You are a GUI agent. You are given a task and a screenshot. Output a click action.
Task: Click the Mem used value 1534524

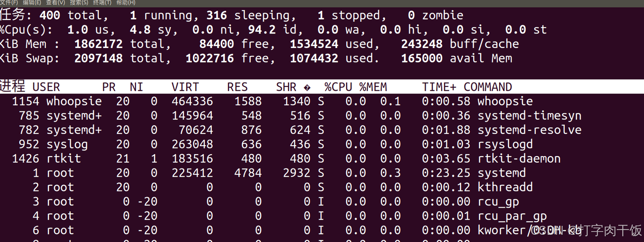pyautogui.click(x=314, y=44)
